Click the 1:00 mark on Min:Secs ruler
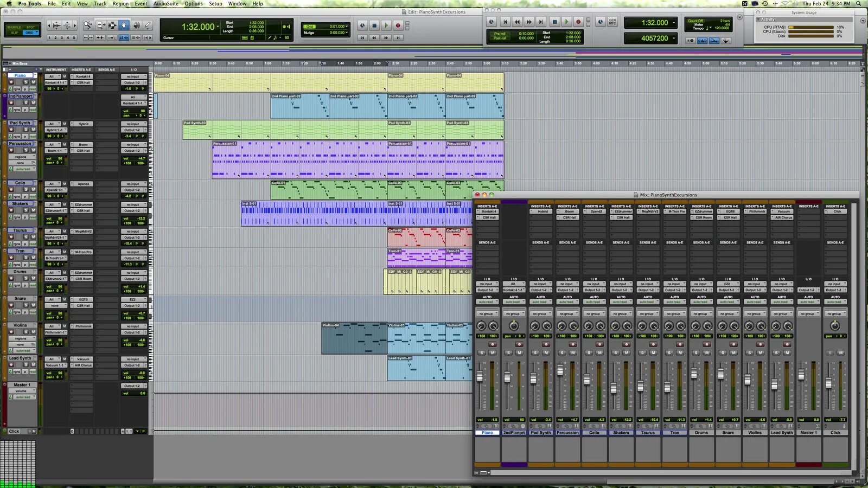 click(x=268, y=63)
